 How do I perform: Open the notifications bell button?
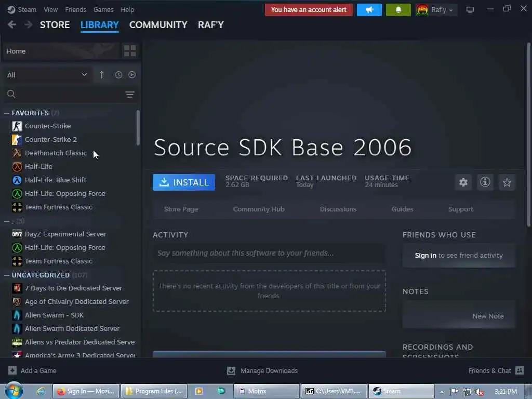398,10
